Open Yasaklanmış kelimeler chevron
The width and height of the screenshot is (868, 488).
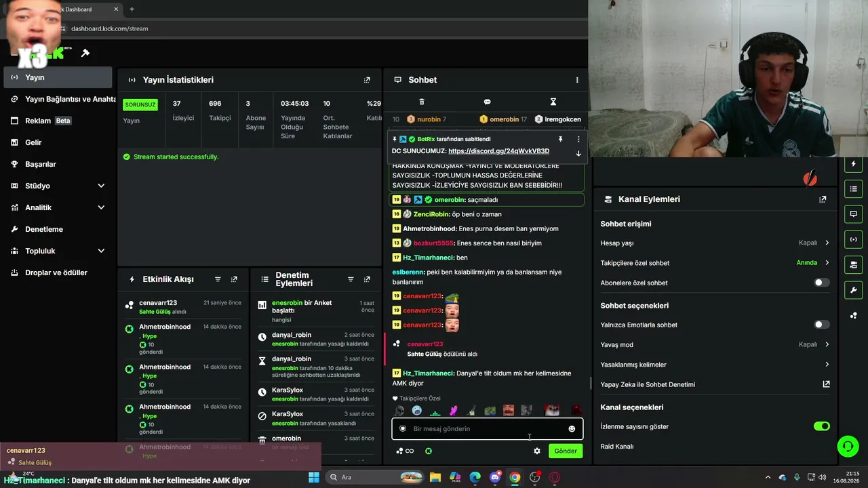[827, 365]
